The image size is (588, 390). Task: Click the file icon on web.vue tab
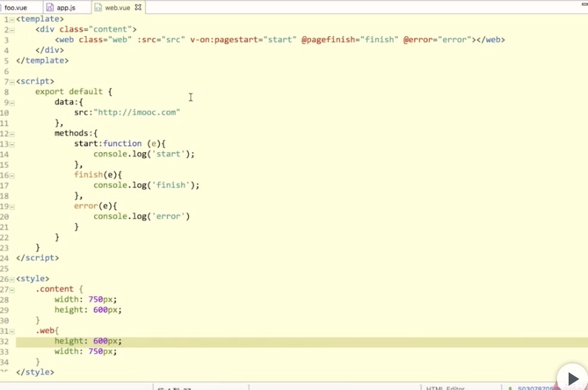(98, 8)
